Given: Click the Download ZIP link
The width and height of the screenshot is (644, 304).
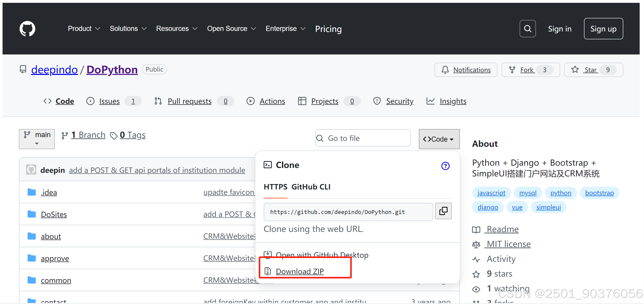Looking at the screenshot, I should pos(300,271).
